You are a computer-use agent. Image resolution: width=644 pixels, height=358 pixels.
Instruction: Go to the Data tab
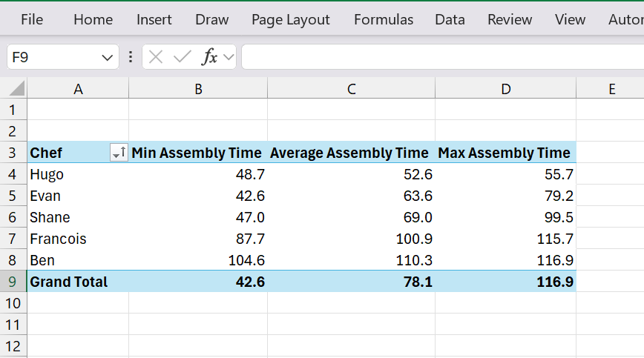pos(450,20)
